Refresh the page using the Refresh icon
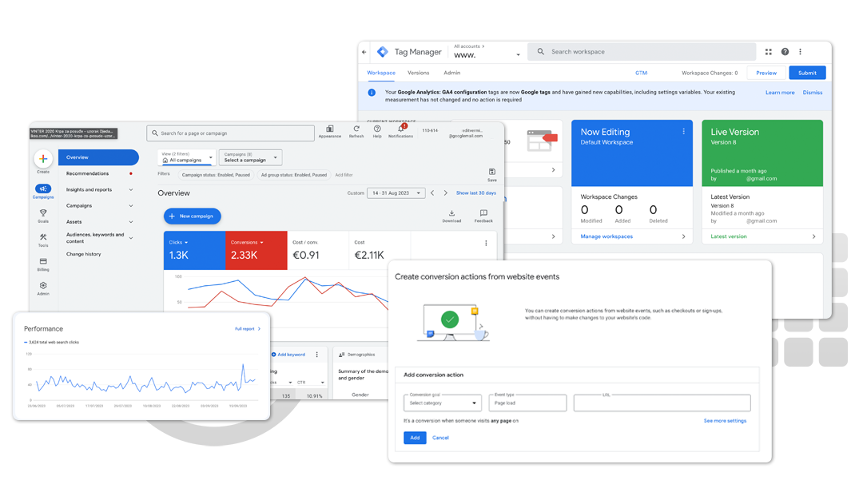The image size is (863, 504). tap(356, 128)
